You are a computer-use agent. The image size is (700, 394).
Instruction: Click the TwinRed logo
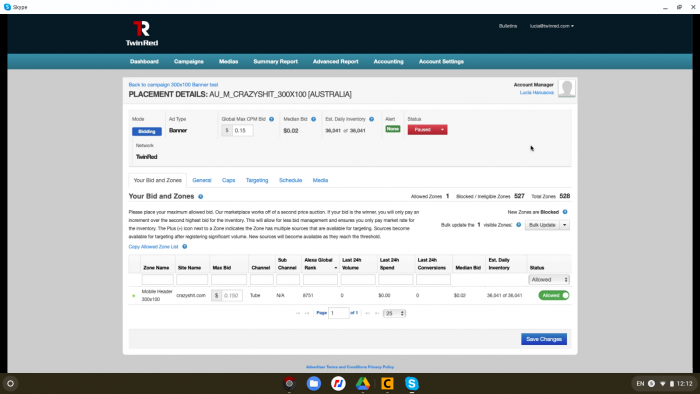[142, 33]
